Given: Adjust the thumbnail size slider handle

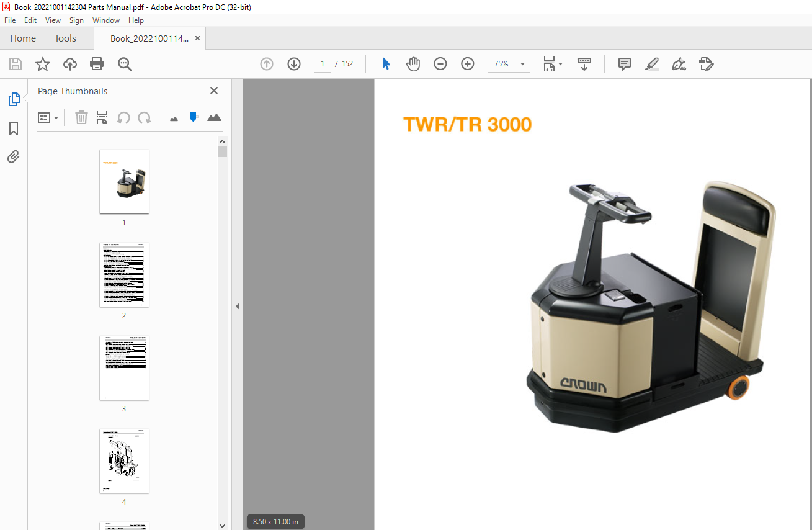Looking at the screenshot, I should click(194, 117).
